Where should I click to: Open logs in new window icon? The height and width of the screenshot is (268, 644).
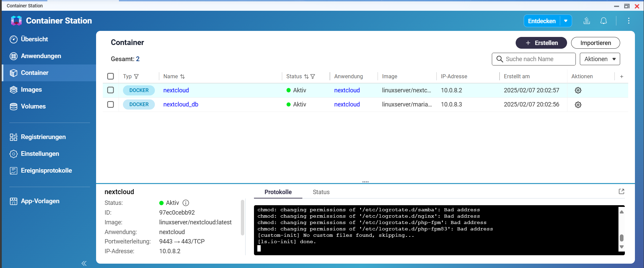point(621,191)
